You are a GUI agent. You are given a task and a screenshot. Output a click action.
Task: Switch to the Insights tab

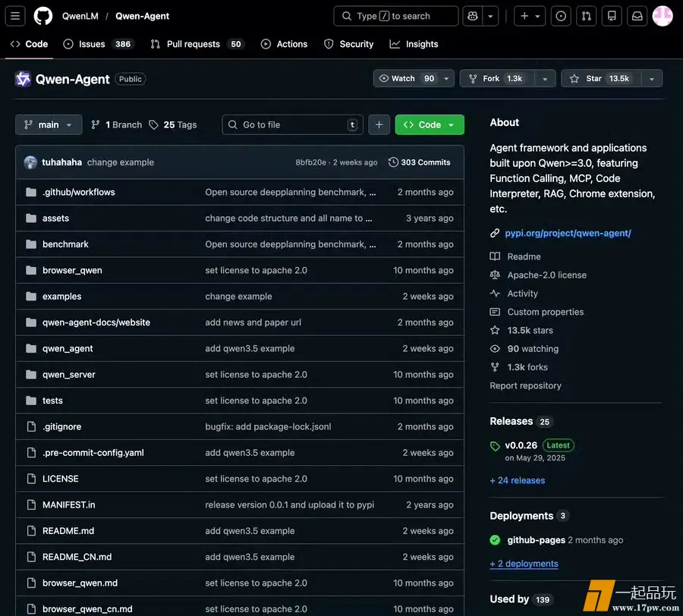coord(414,44)
